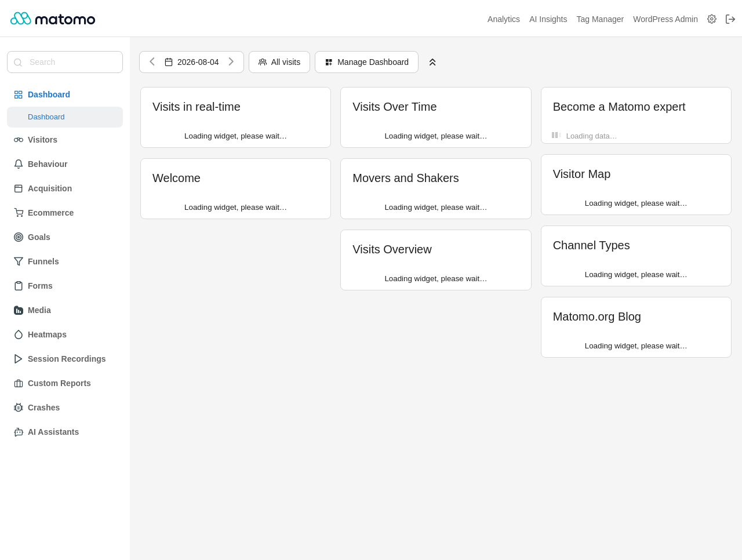Click the Visits Over Time widget title

(x=395, y=107)
